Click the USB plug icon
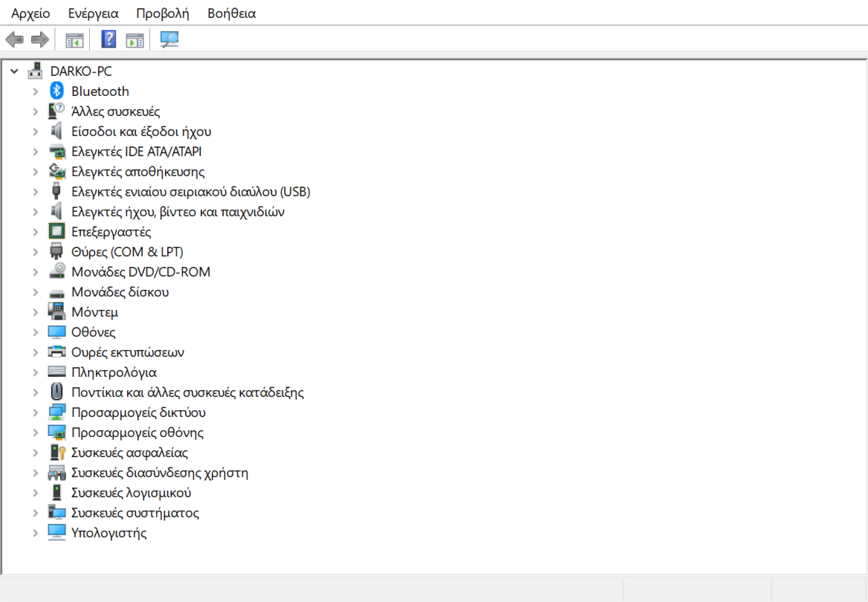868x602 pixels. (56, 191)
